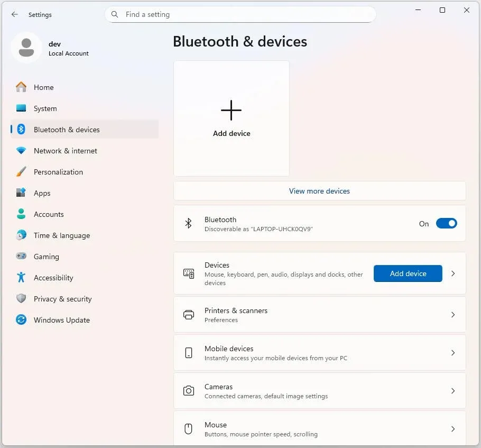481x448 pixels.
Task: Close the Settings window
Action: point(466,10)
